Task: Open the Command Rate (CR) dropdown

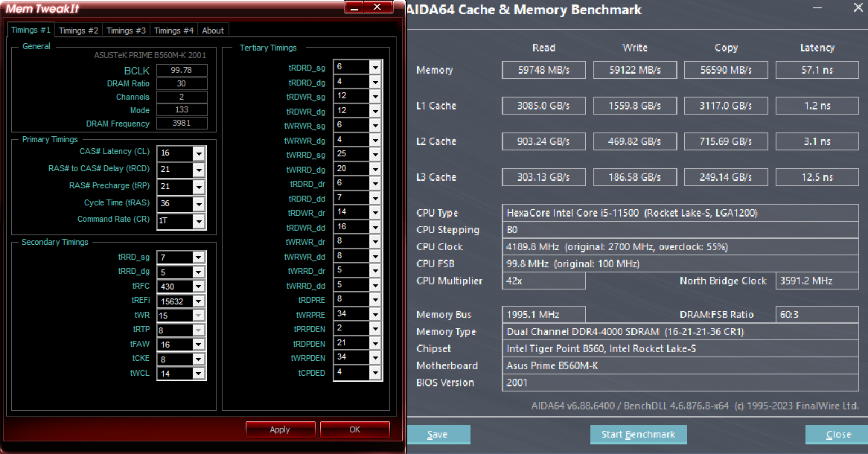Action: pos(199,222)
